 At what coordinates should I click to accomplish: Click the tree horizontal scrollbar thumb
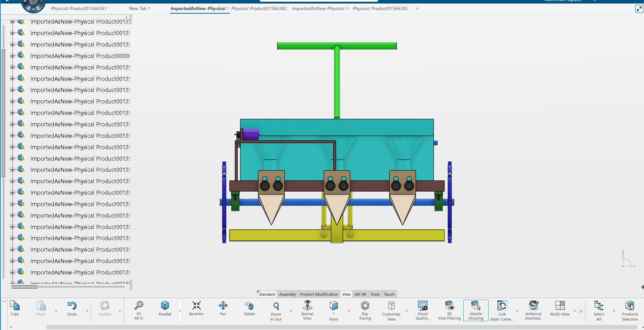click(x=25, y=287)
